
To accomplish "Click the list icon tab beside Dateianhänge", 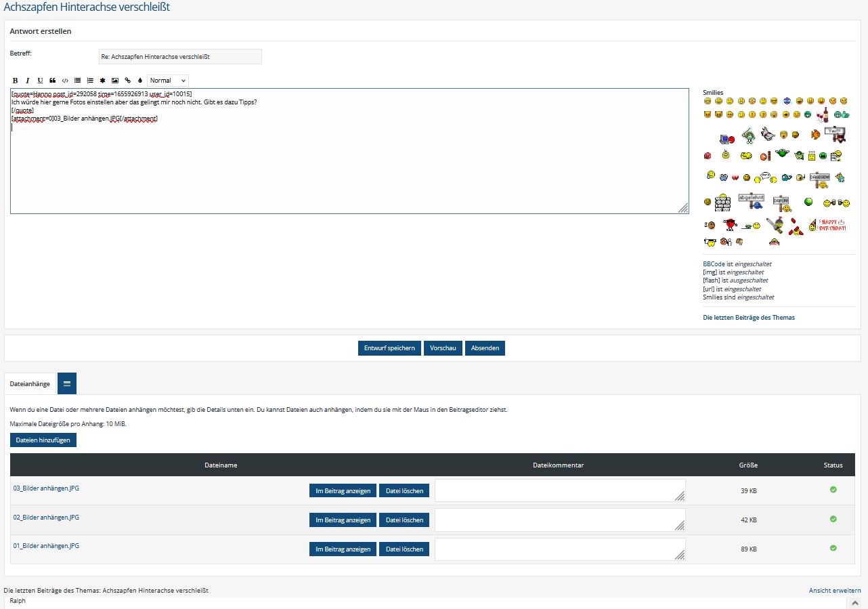I will point(67,383).
